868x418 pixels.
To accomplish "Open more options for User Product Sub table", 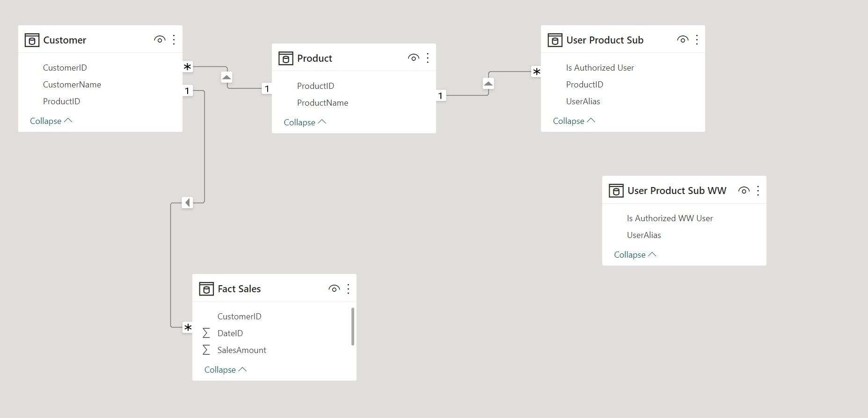I will 697,40.
